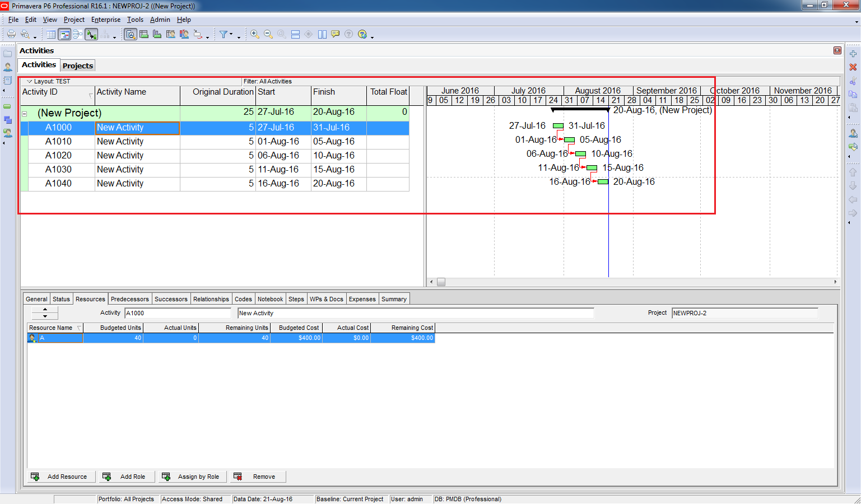Click the Gantt horizontal scrollbar thumb

click(441, 282)
